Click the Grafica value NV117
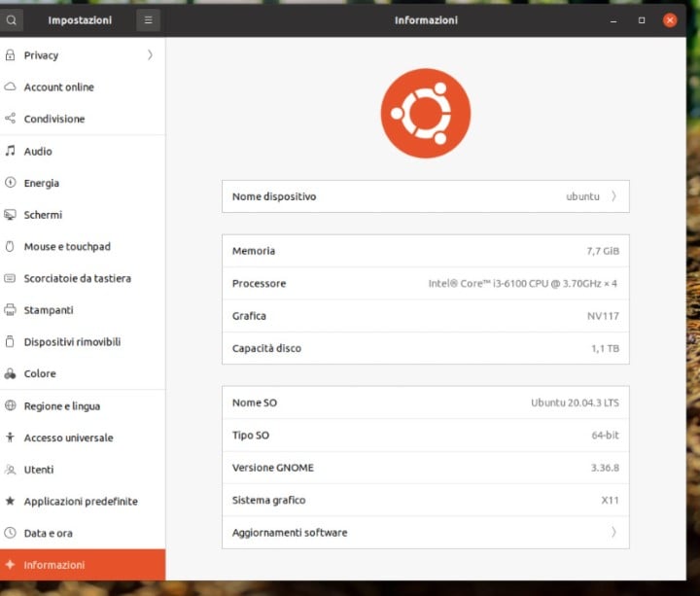Image resolution: width=700 pixels, height=596 pixels. click(x=603, y=316)
